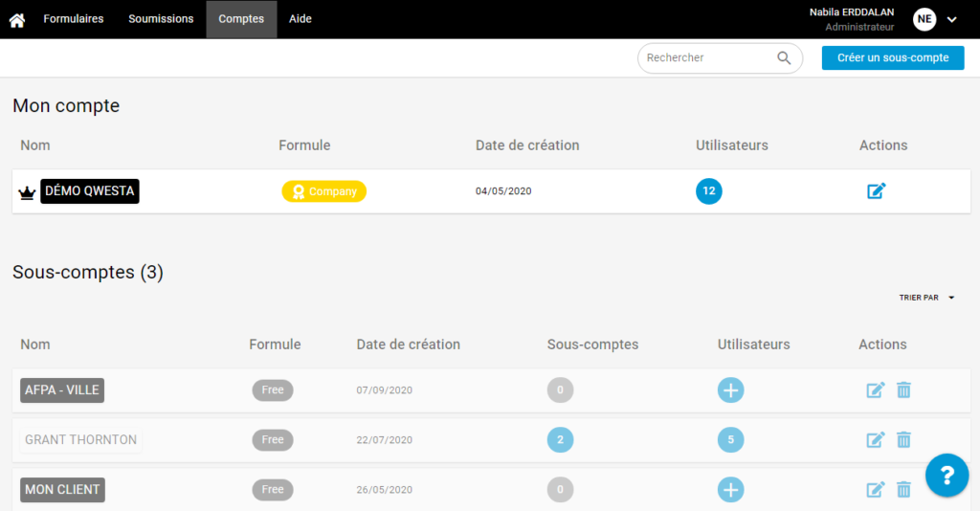
Task: Click the Free badge for AFPA - VILLE
Action: [x=273, y=389]
